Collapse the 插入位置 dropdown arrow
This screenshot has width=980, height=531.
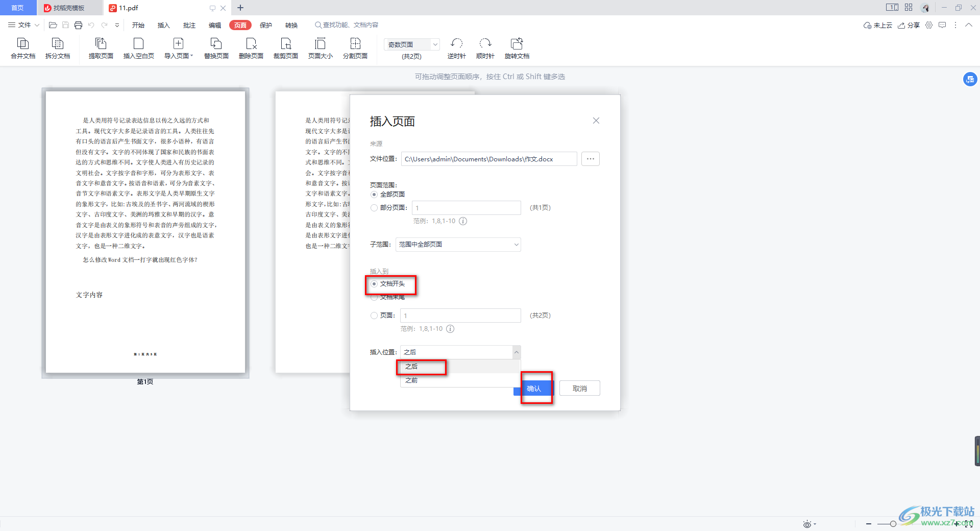tap(517, 352)
